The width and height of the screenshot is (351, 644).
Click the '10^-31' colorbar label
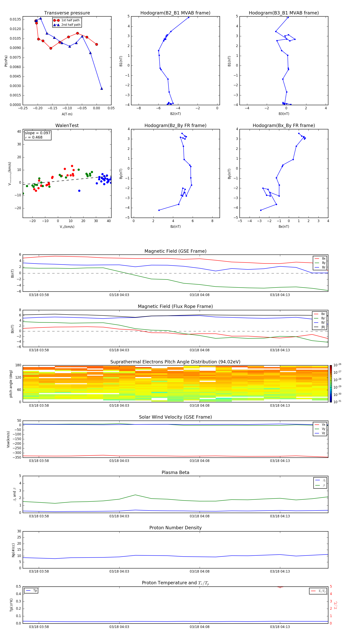pos(337,402)
